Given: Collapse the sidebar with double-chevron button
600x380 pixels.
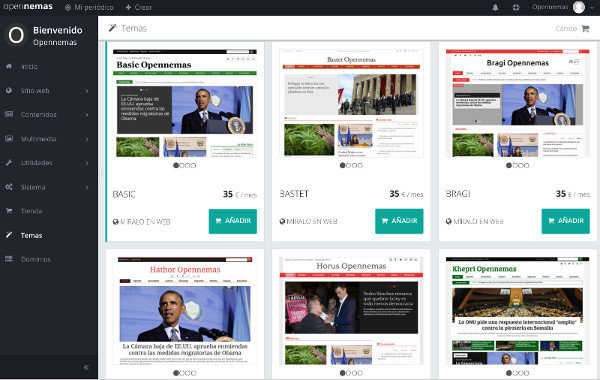Looking at the screenshot, I should 86,367.
